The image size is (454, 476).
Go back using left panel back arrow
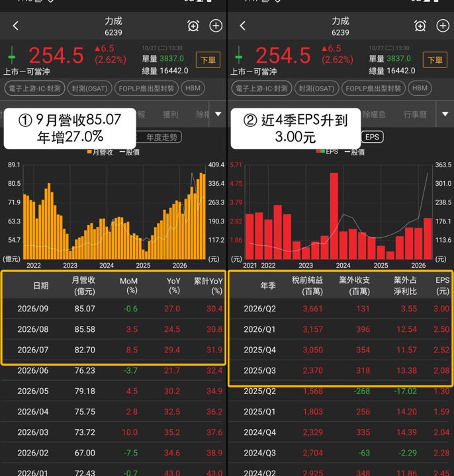click(x=16, y=26)
